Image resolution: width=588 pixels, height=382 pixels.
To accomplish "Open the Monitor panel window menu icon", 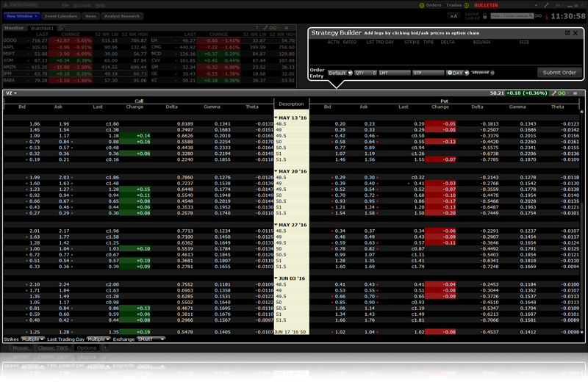I will (286, 28).
